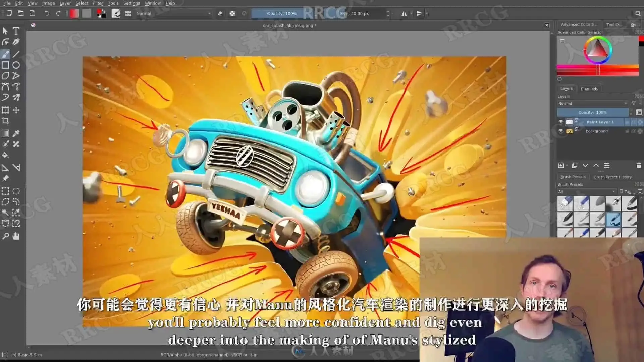
Task: Hide the background layer visibility eye
Action: [560, 131]
